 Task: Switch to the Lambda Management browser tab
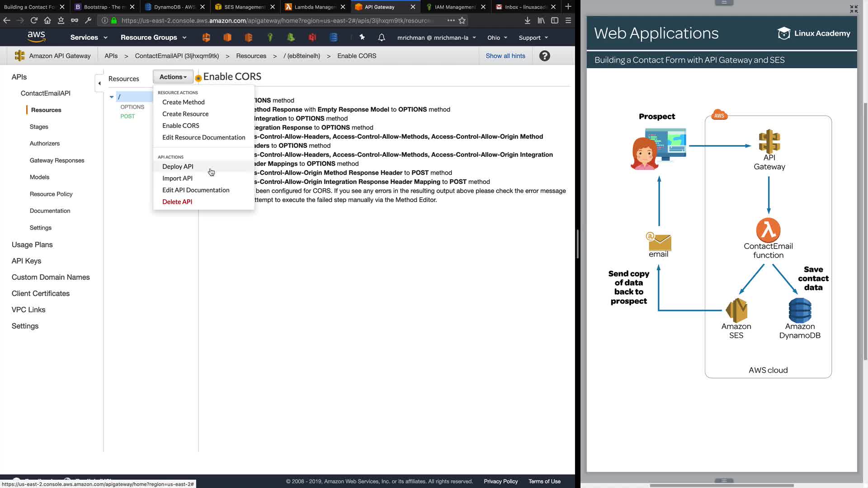315,7
